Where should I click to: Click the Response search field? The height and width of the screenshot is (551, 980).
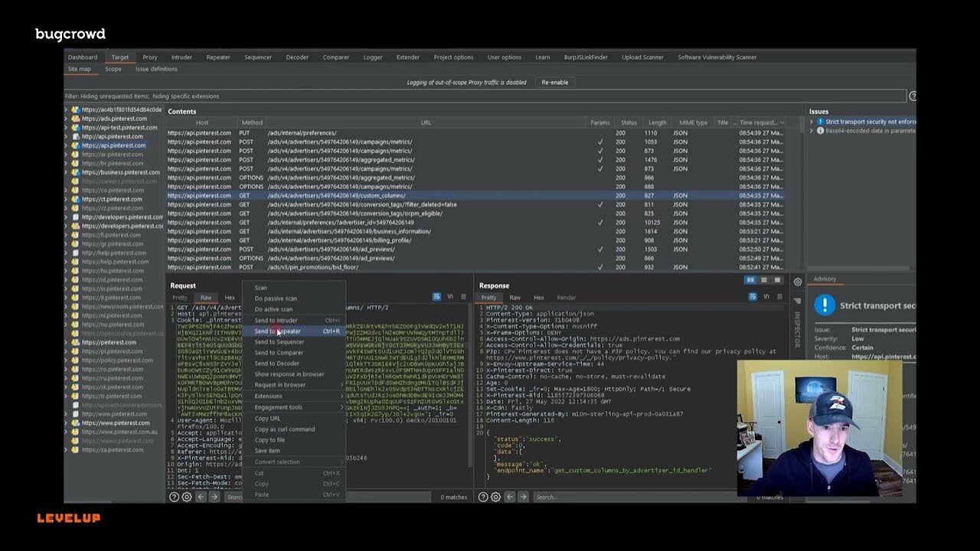[639, 497]
